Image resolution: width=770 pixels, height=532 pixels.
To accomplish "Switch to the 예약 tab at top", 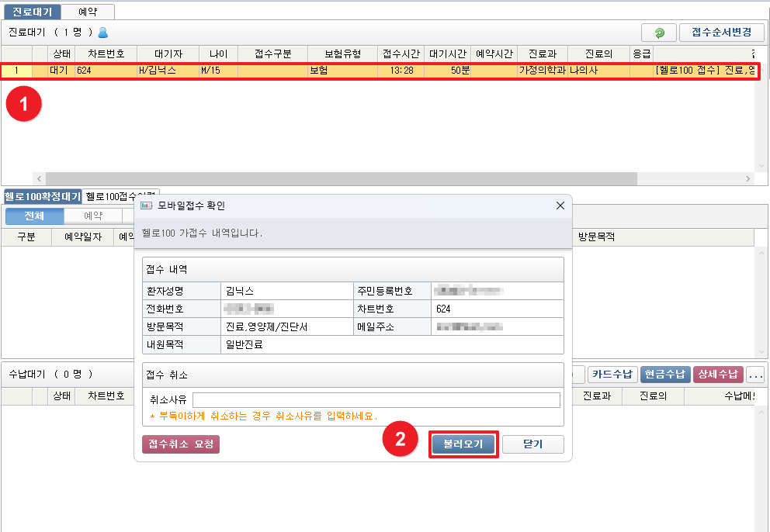I will [x=88, y=12].
